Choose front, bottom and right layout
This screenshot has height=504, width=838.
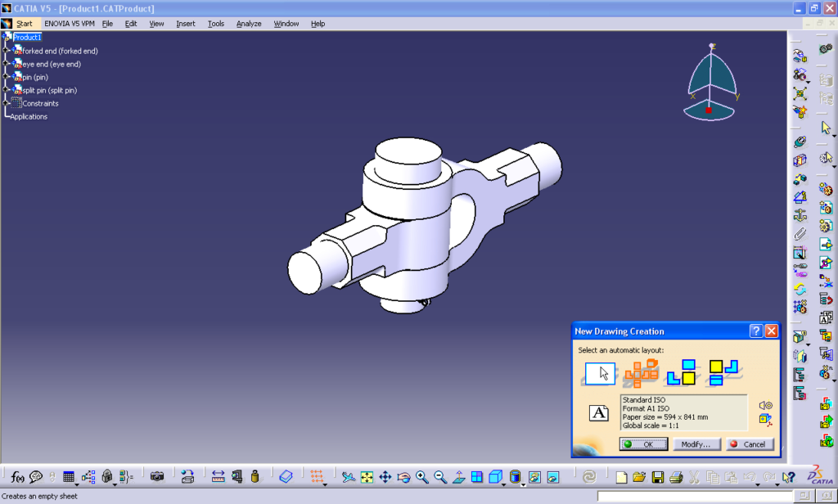[x=683, y=372]
